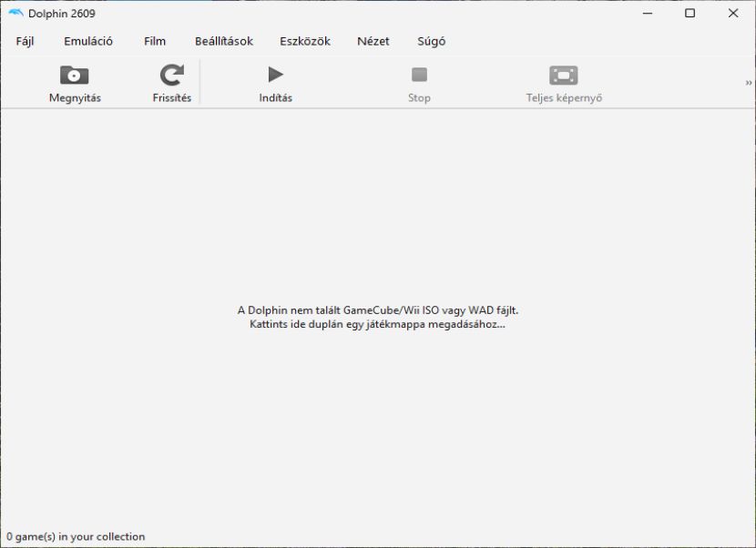Open the Beállítások menu
Screen dimensions: 756x548
click(x=224, y=42)
